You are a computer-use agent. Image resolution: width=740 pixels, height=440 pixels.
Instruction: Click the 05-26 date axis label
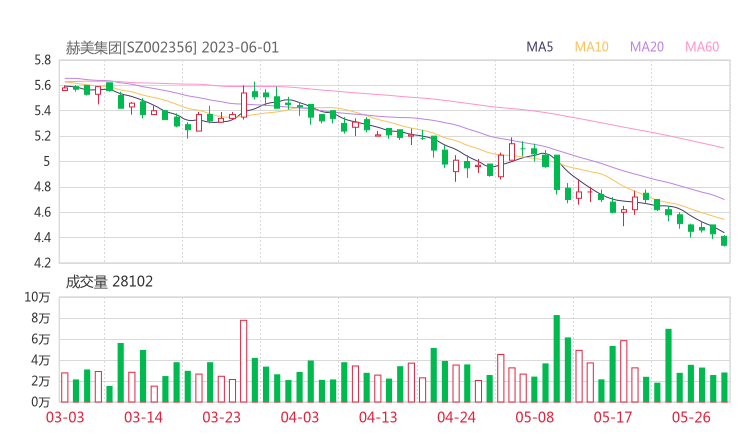pos(691,417)
